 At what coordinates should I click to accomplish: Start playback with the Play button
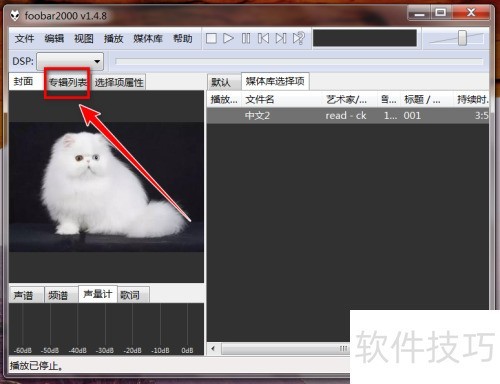pos(228,38)
